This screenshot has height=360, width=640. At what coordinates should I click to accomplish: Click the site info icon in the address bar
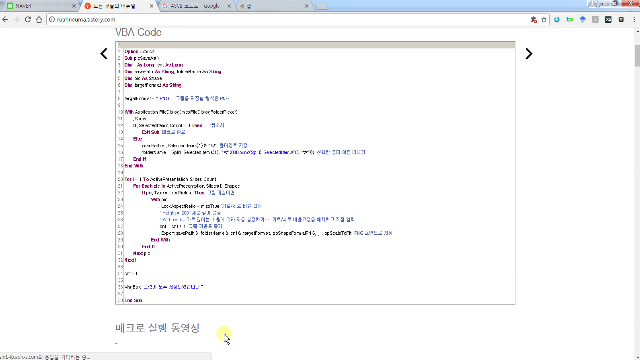click(52, 20)
